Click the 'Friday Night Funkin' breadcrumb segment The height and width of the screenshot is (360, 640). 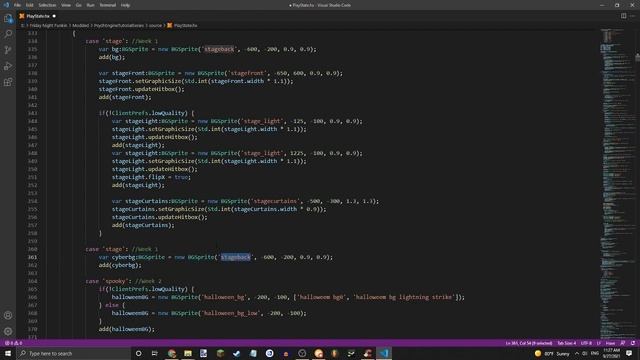(x=48, y=25)
